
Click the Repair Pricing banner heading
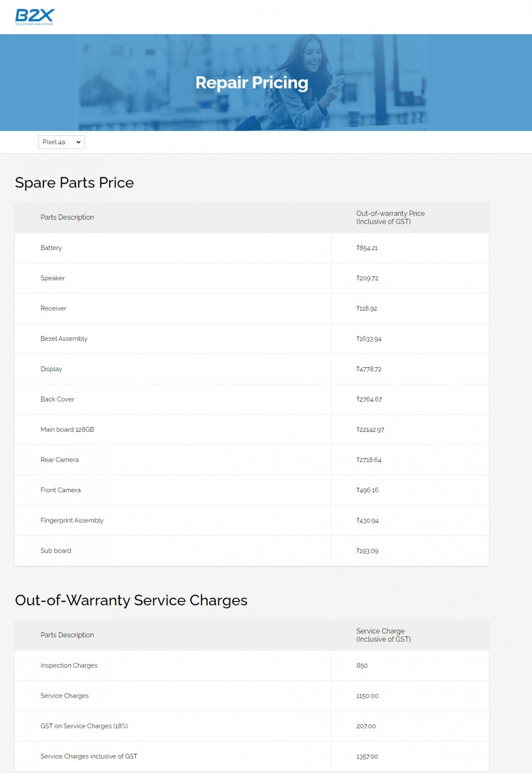tap(252, 83)
